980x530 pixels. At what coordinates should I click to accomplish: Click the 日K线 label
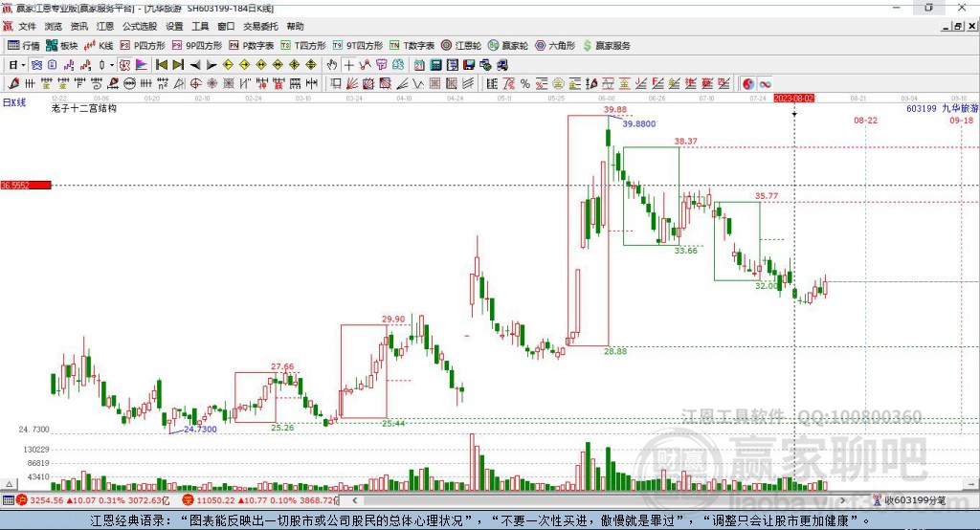coord(14,102)
